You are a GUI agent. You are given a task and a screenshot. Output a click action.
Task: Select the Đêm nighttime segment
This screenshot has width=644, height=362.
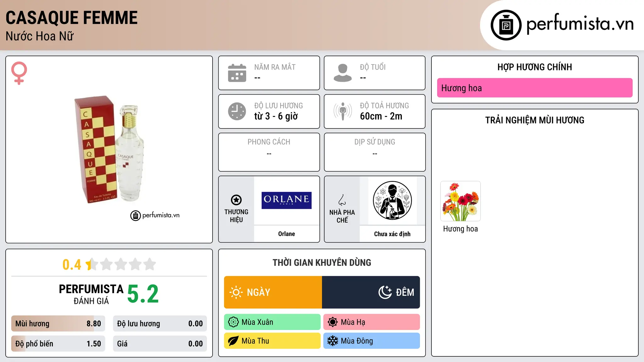pos(371,292)
